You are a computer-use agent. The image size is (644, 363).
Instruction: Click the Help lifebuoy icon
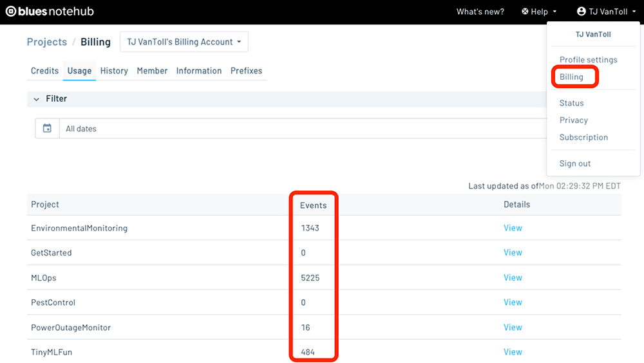[x=525, y=12]
